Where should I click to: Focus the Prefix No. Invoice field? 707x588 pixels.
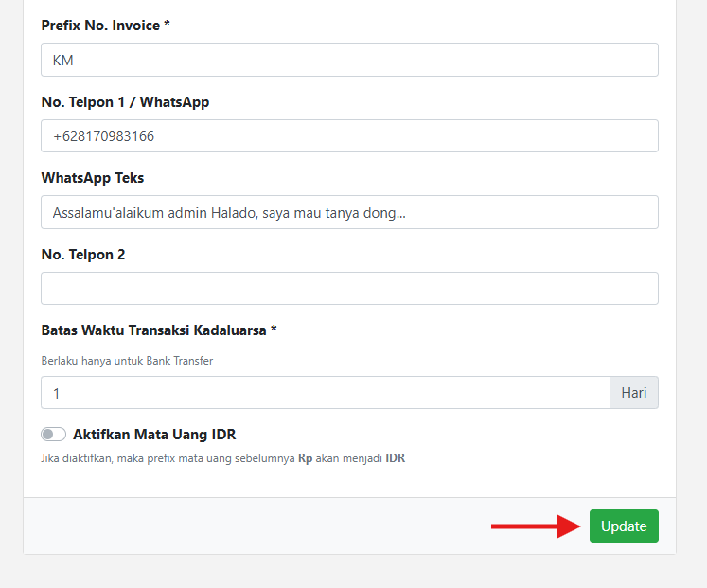click(x=349, y=60)
